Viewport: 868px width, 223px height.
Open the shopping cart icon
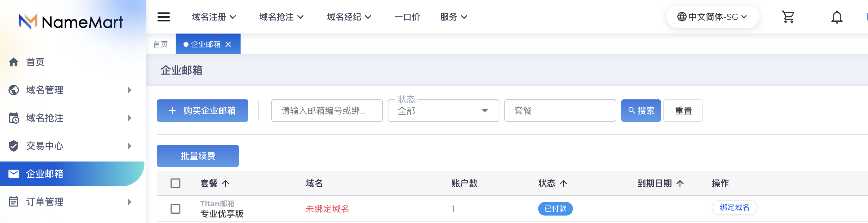788,17
